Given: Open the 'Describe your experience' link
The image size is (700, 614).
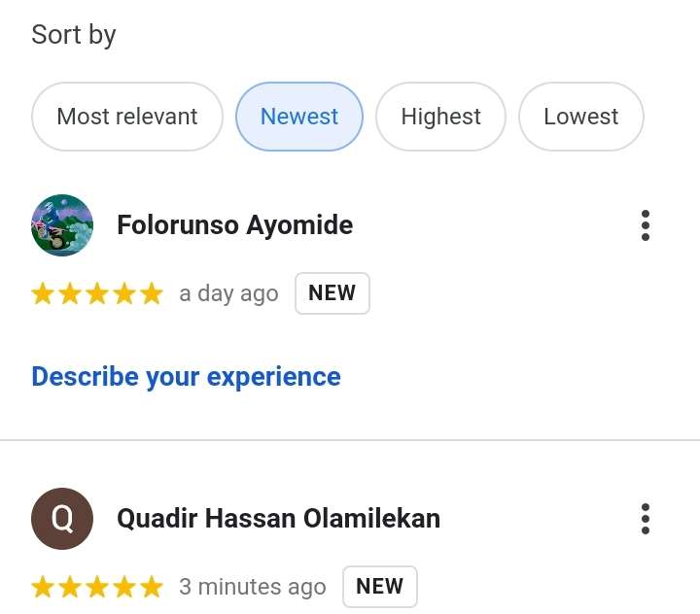Looking at the screenshot, I should tap(186, 377).
